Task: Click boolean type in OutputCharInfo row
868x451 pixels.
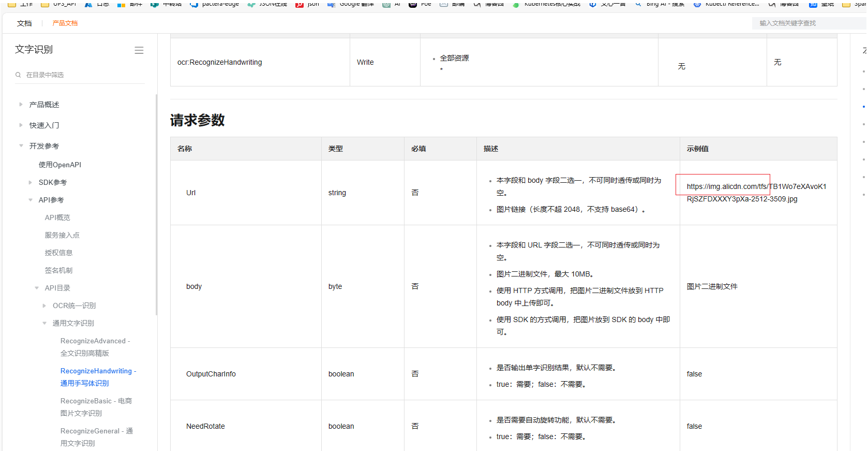Action: point(341,374)
